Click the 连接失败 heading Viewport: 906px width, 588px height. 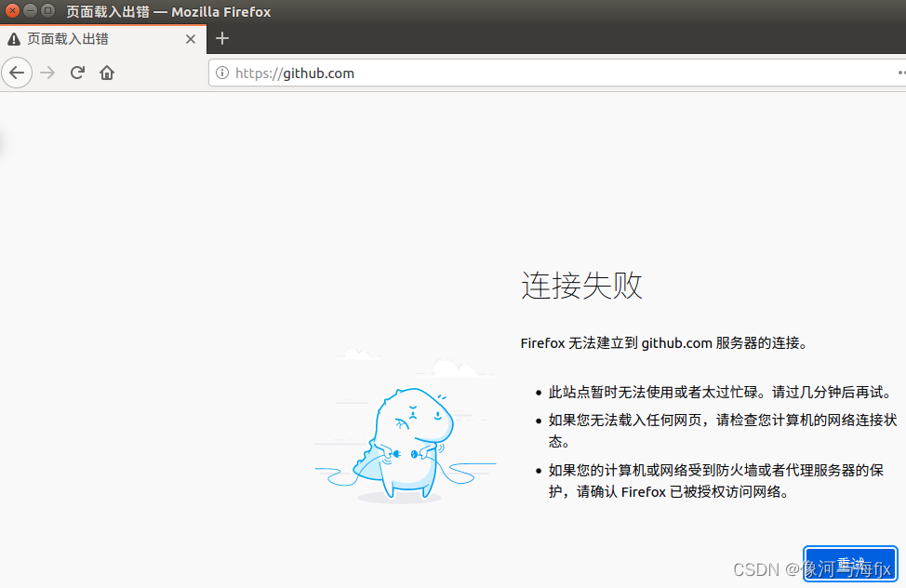tap(581, 285)
